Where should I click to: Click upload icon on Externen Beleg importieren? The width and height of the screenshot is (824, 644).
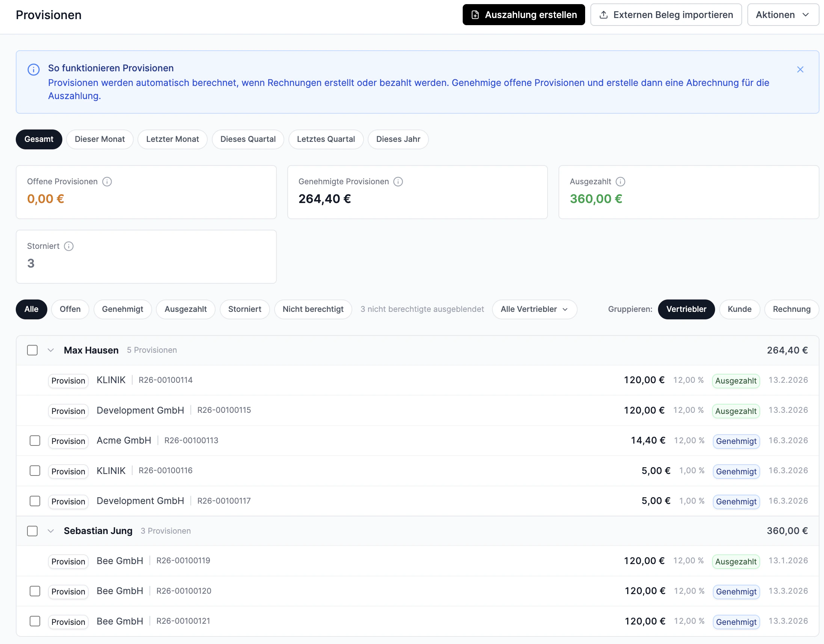(x=604, y=15)
